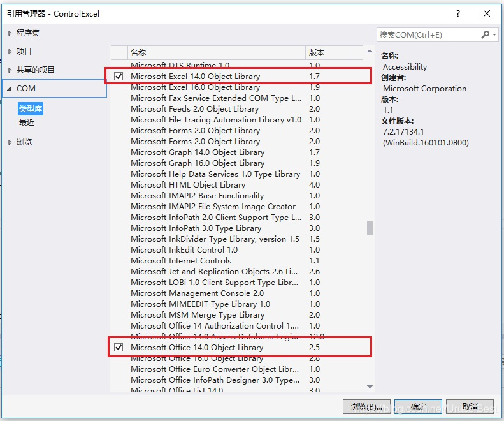Expand the 共享的项目 tree node

(10, 70)
